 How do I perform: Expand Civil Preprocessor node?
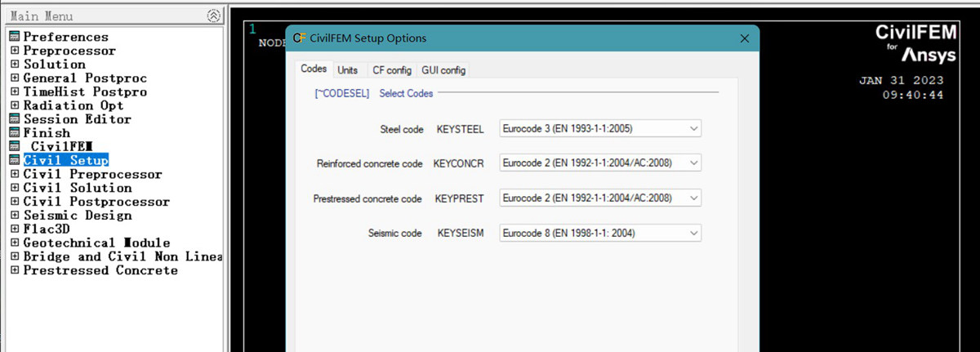coord(14,174)
